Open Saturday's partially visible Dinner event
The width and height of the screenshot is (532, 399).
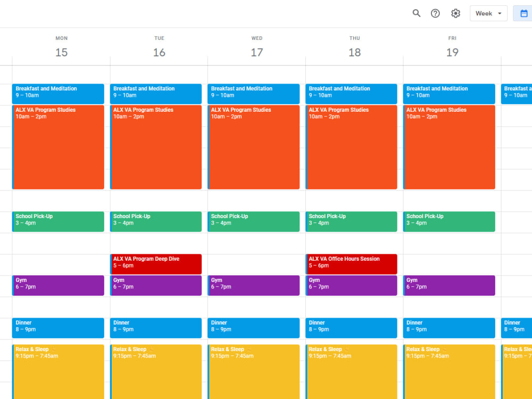click(x=517, y=328)
